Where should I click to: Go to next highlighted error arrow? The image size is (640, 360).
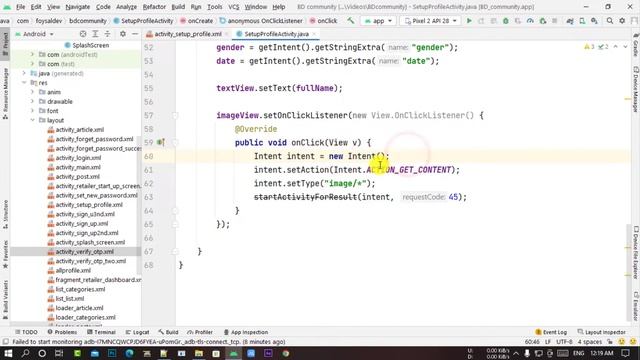[625, 47]
